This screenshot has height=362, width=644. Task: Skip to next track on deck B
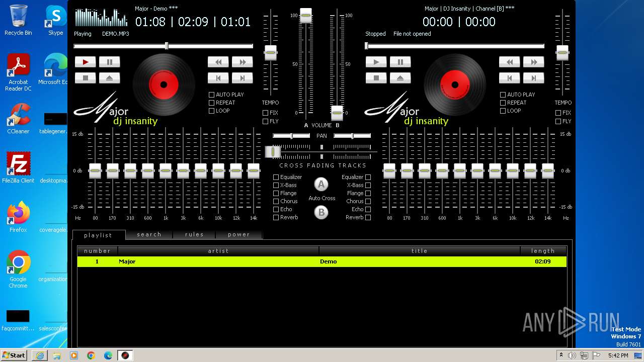click(533, 78)
